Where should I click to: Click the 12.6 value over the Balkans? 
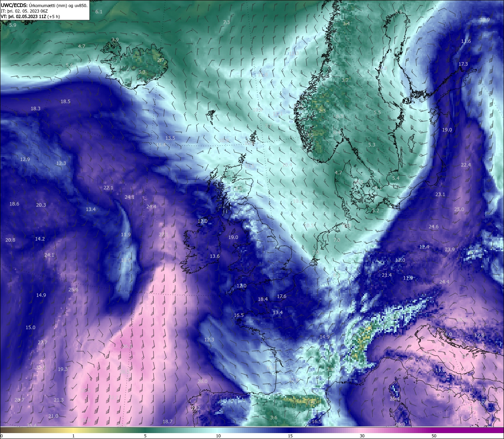(x=479, y=335)
